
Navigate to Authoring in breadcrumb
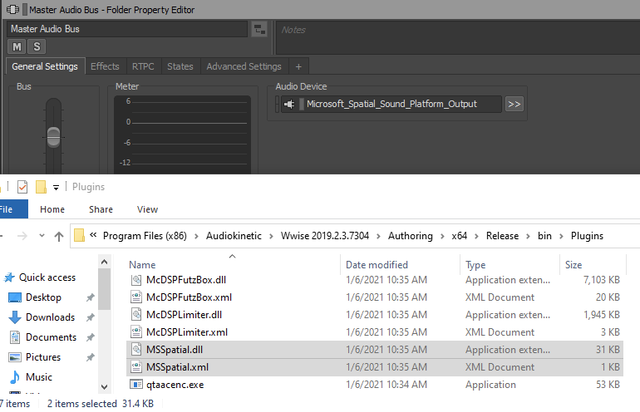point(410,236)
